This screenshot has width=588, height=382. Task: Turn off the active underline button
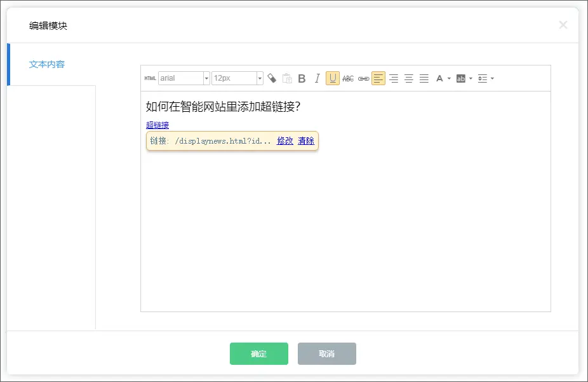[x=333, y=78]
